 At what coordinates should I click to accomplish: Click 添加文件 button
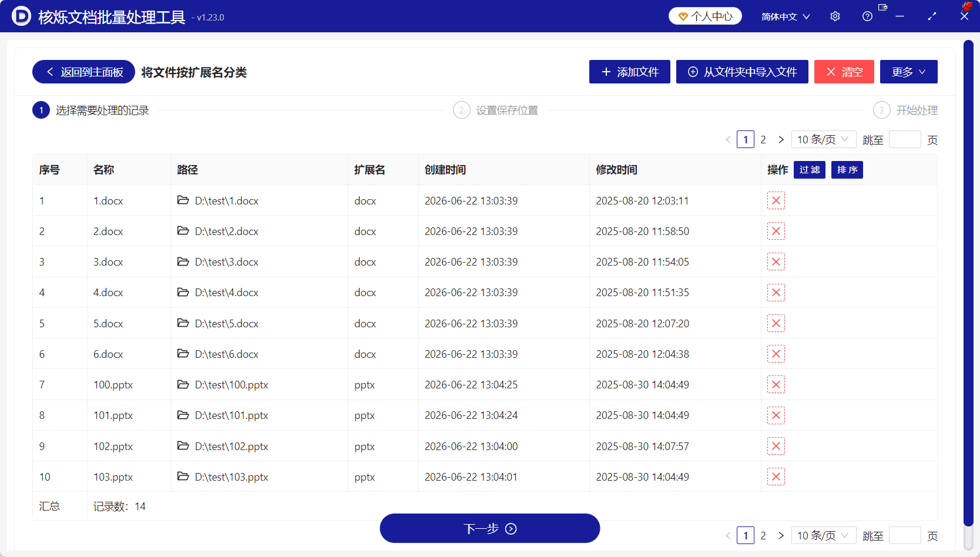click(x=630, y=72)
